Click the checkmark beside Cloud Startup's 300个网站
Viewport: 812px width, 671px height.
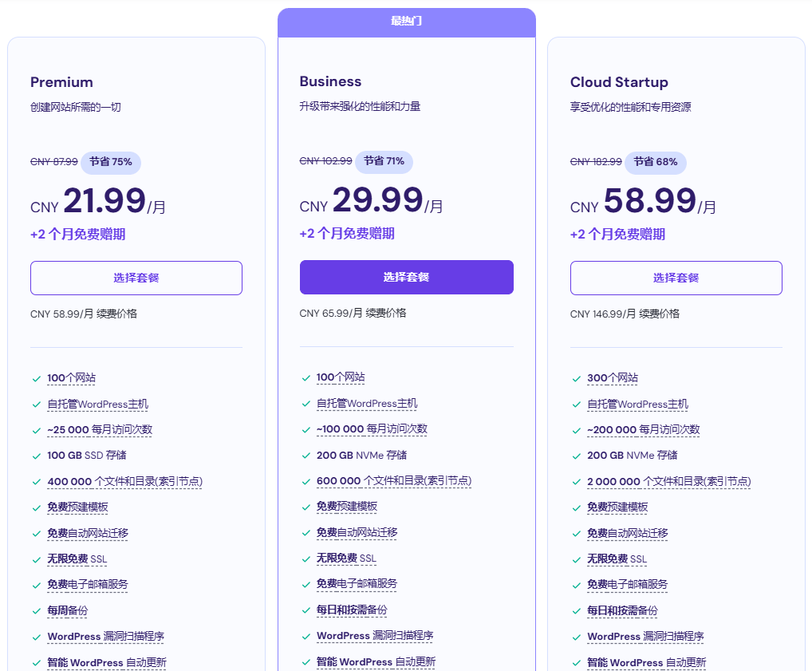point(576,377)
